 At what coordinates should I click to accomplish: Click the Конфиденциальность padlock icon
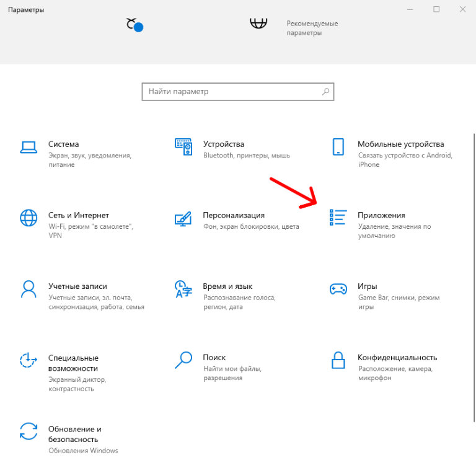coord(338,360)
